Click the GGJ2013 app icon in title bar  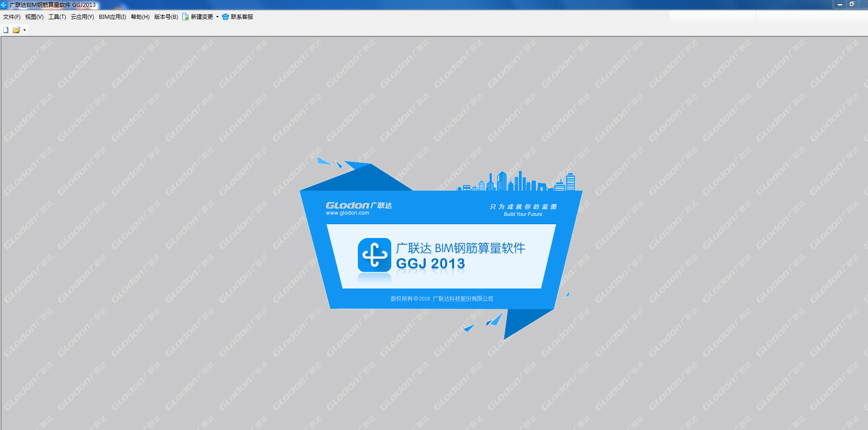(x=4, y=5)
